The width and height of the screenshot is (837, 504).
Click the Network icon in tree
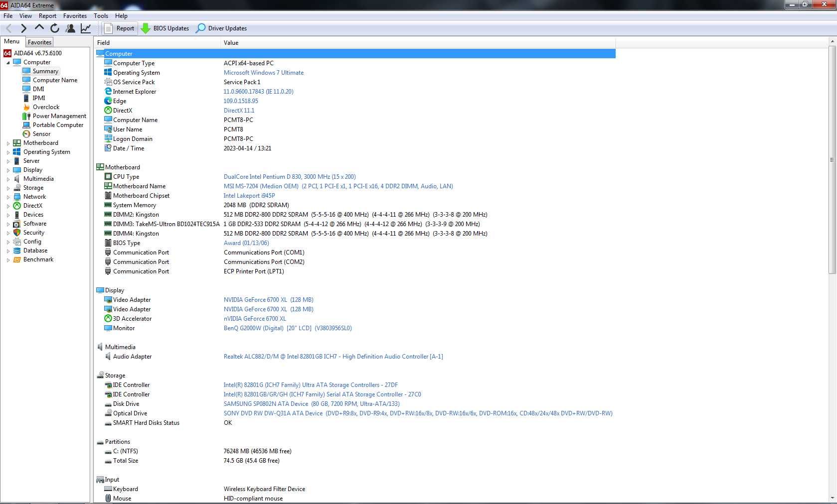click(17, 197)
